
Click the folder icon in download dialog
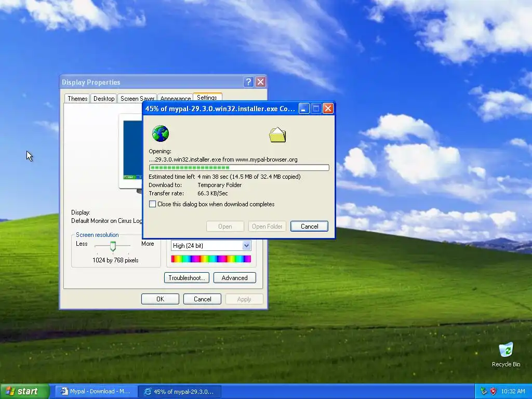point(277,135)
